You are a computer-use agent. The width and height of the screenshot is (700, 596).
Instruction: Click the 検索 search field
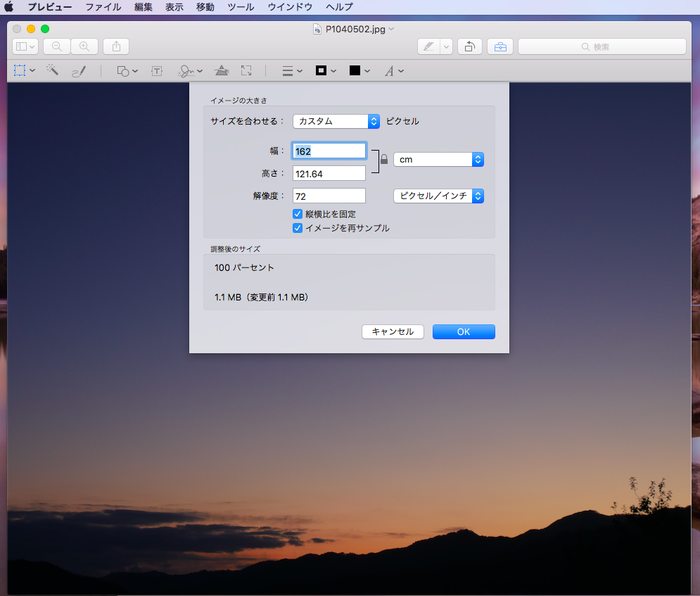(602, 46)
